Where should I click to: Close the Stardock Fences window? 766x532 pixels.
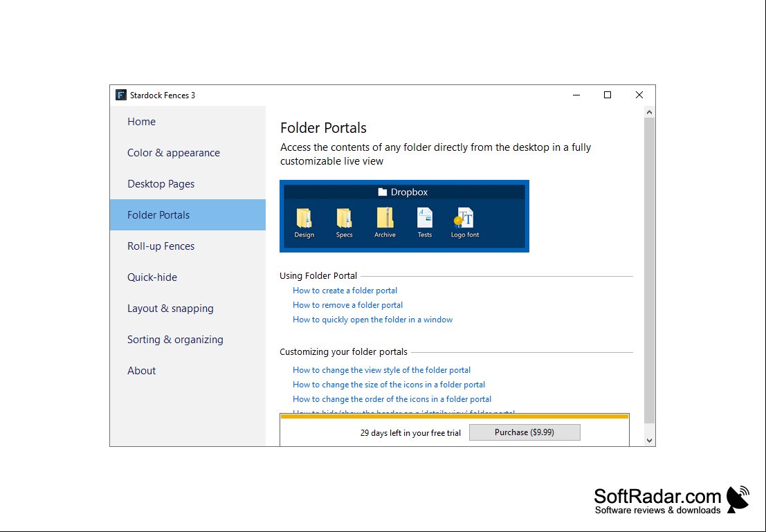(x=639, y=95)
